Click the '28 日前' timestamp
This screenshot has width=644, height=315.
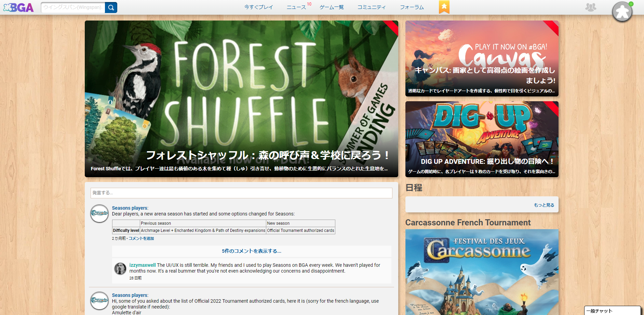[135, 278]
